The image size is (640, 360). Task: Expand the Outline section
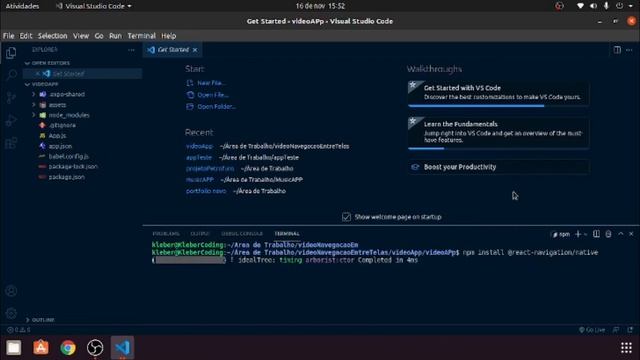27,320
